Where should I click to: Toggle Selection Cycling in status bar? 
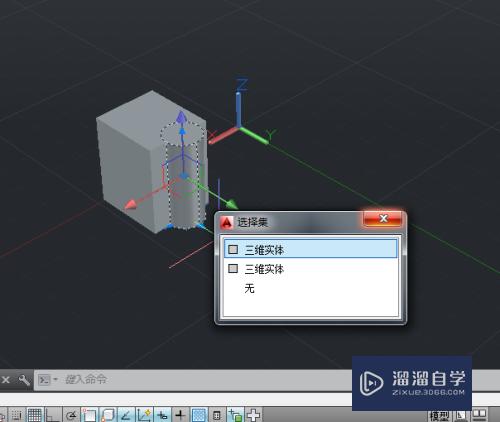click(235, 415)
